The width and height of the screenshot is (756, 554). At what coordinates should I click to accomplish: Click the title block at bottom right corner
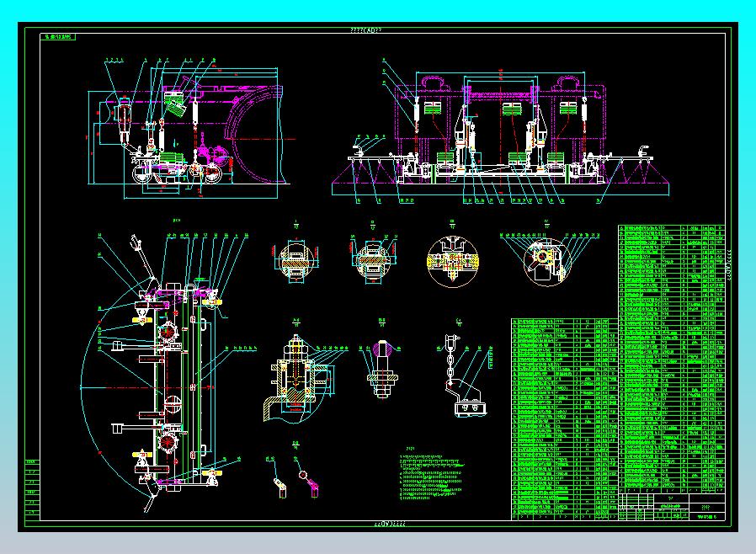pos(671,507)
